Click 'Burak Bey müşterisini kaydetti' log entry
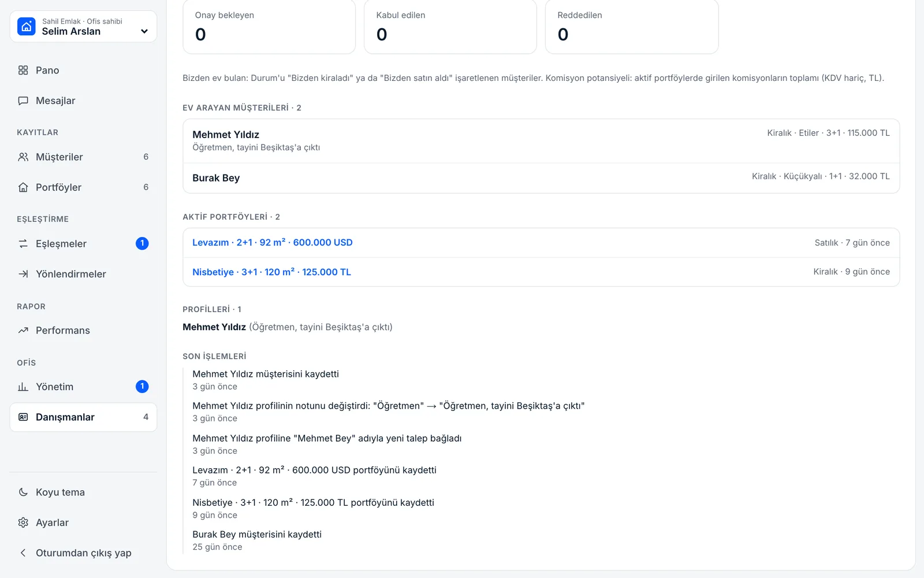Screen dimensions: 924x578 257,534
